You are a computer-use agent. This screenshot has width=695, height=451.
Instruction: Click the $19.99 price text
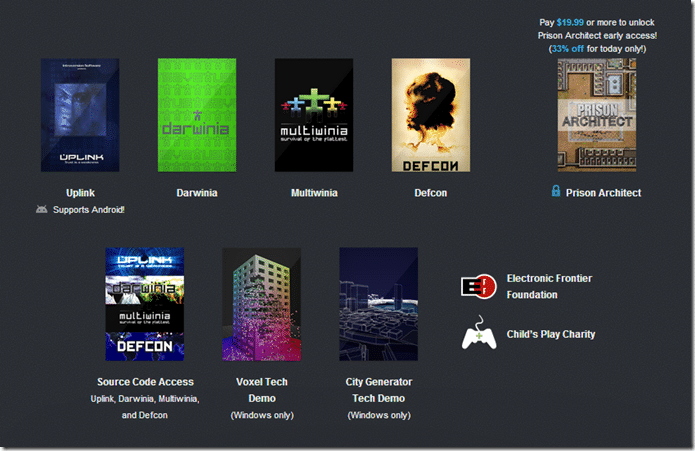(570, 22)
